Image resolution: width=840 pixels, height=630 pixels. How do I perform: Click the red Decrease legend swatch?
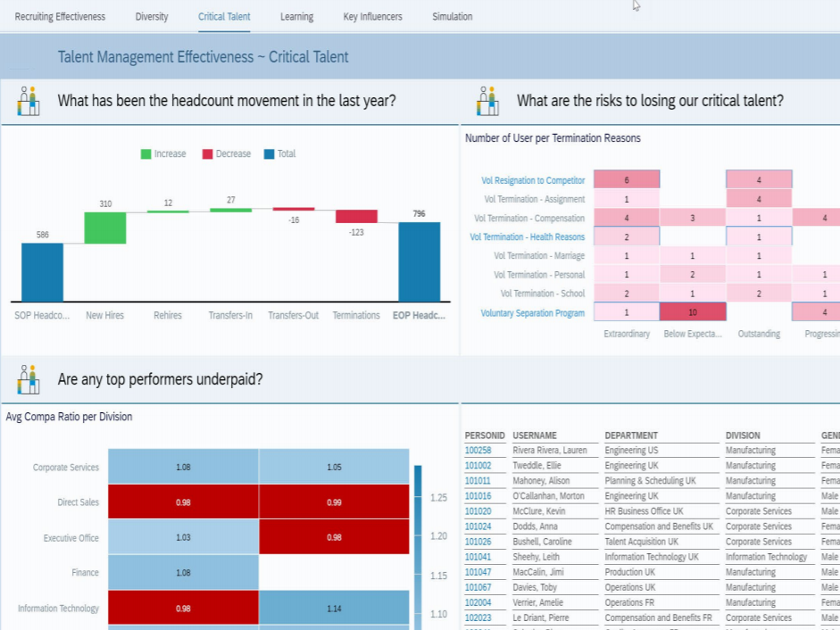tap(207, 154)
